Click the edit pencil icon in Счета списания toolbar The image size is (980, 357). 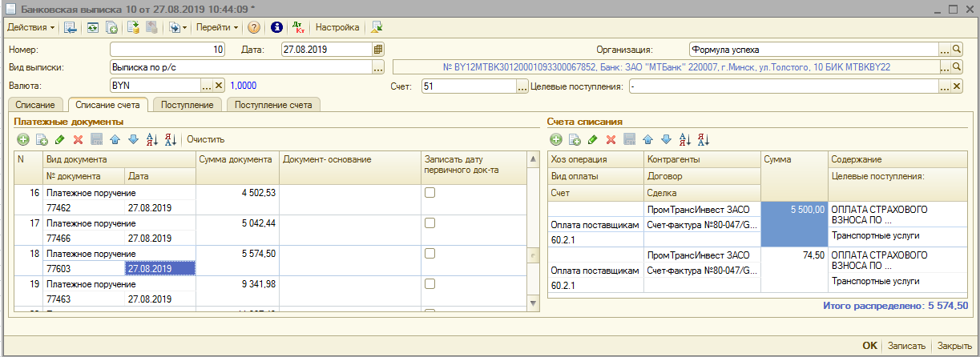tap(593, 139)
